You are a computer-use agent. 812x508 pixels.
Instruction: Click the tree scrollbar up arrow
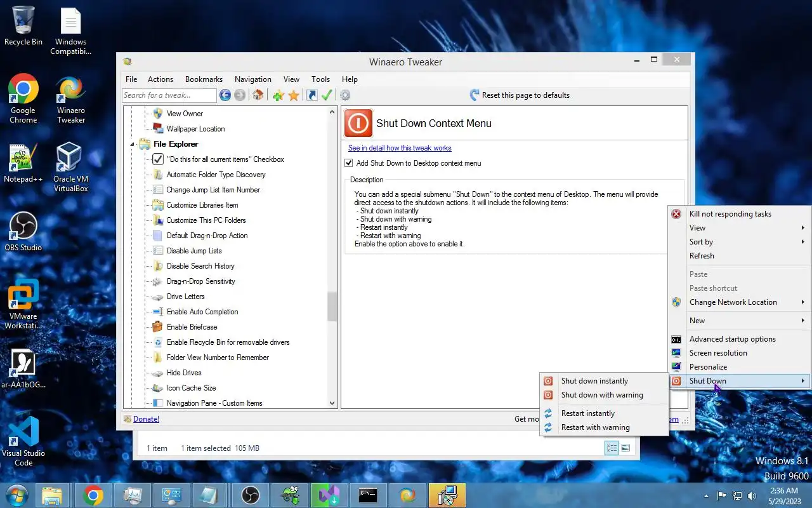tap(332, 112)
